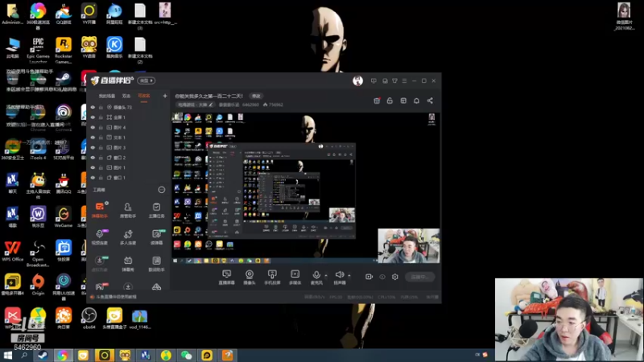Viewport: 644px width, 362px height.
Task: Click the notification bell icon
Action: (x=416, y=101)
